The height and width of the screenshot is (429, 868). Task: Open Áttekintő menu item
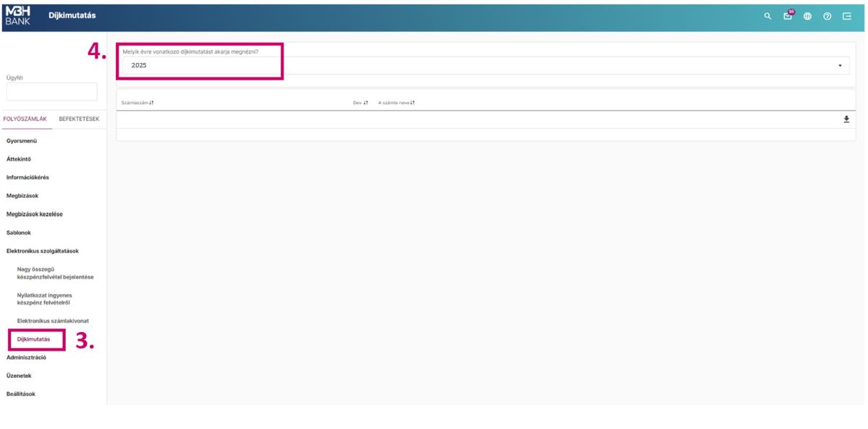[x=19, y=159]
